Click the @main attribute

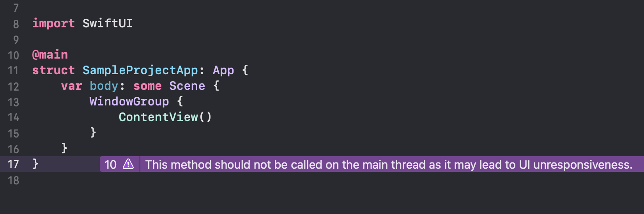click(50, 55)
